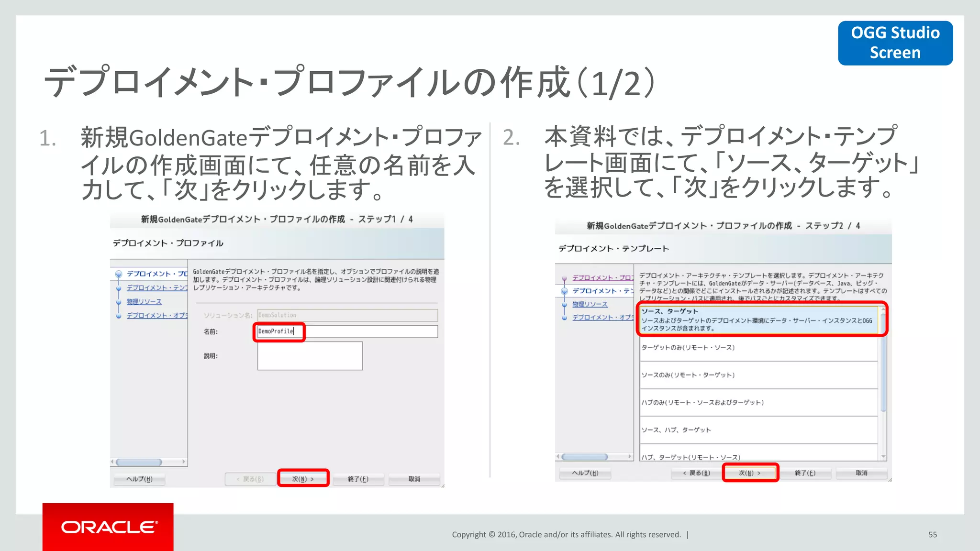Open ヘルプ(H) in Step 1 wizard
The width and height of the screenshot is (980, 551).
pos(139,479)
